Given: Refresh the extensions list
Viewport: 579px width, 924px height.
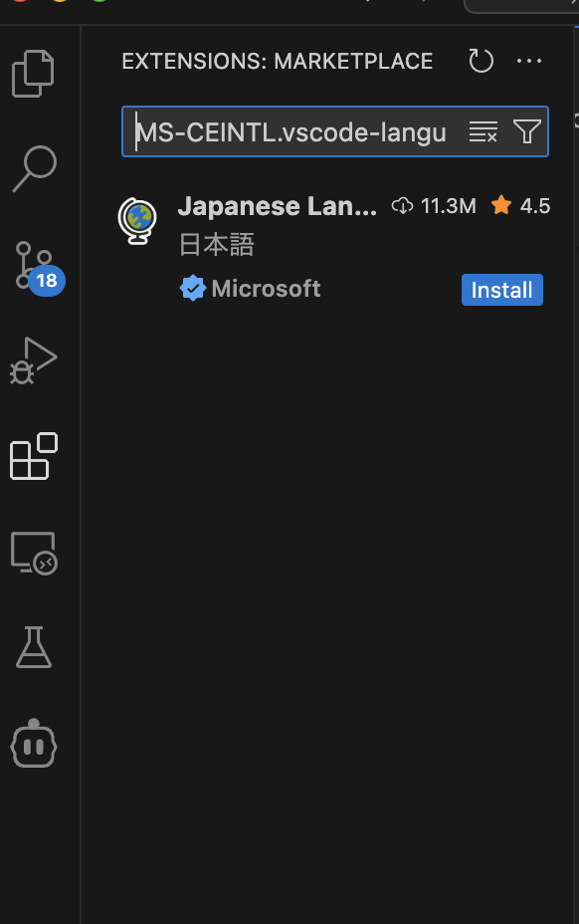Looking at the screenshot, I should (x=481, y=61).
